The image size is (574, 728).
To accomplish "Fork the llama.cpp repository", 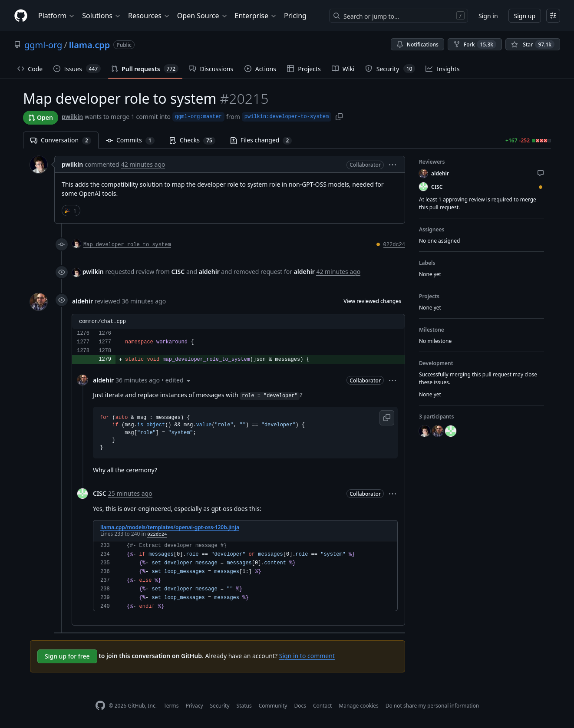I will (x=475, y=44).
